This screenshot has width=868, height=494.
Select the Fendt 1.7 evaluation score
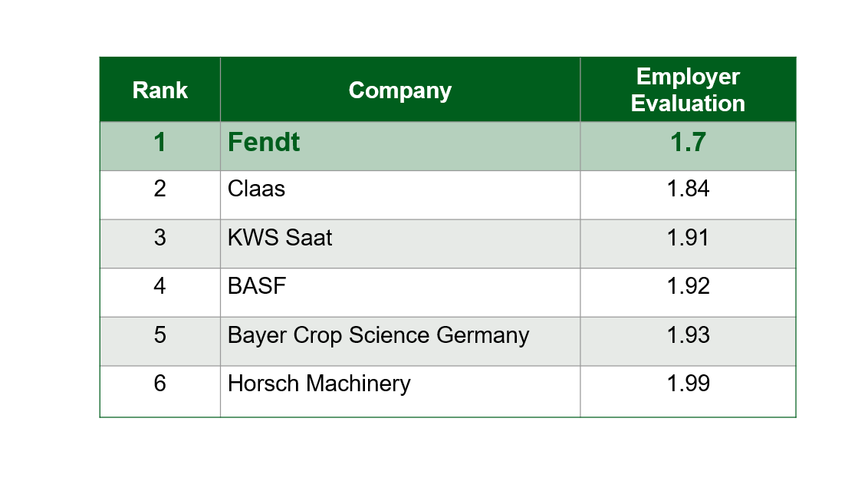[688, 143]
